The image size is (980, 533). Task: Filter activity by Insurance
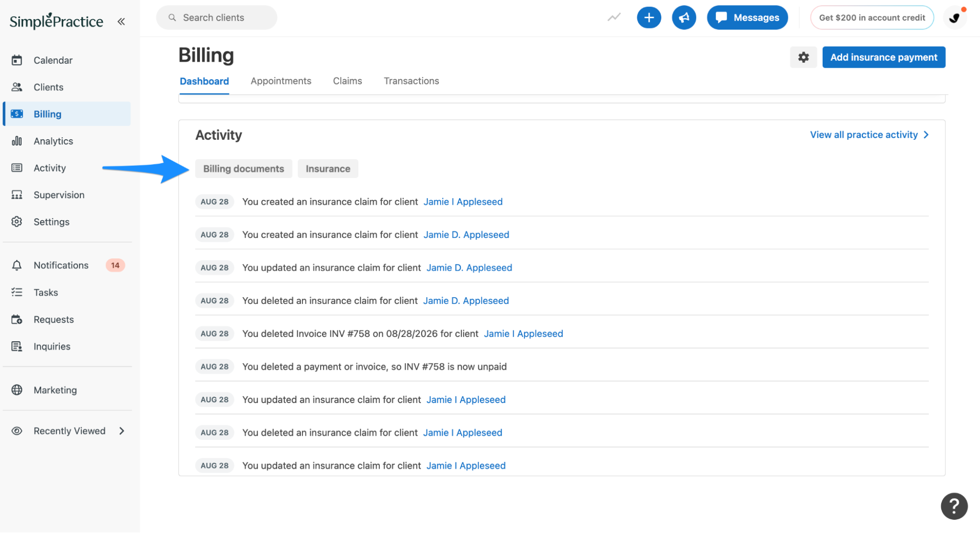click(327, 169)
